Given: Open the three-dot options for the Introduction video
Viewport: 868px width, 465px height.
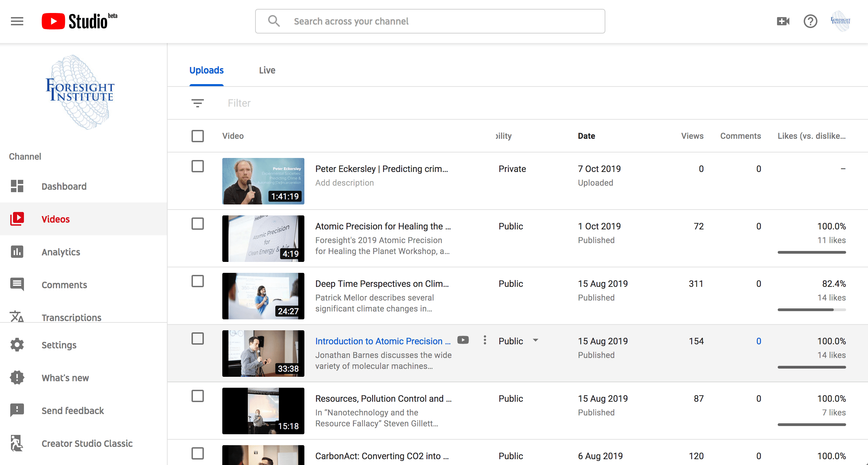Looking at the screenshot, I should pos(485,340).
